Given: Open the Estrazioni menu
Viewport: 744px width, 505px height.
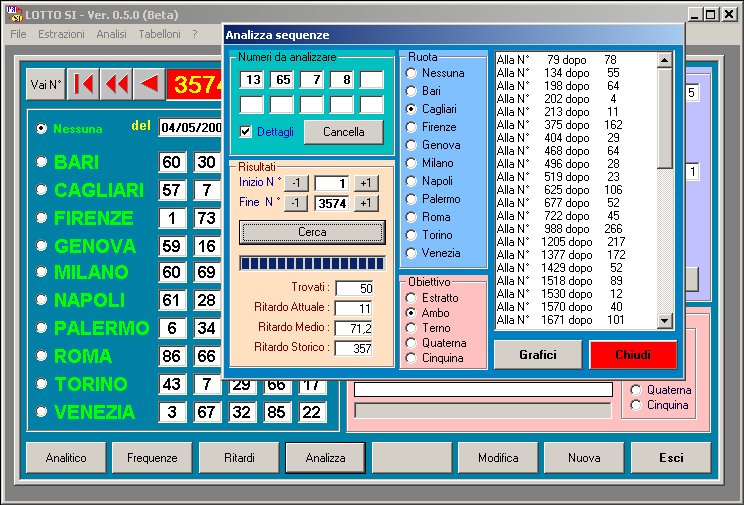Looking at the screenshot, I should pyautogui.click(x=61, y=34).
